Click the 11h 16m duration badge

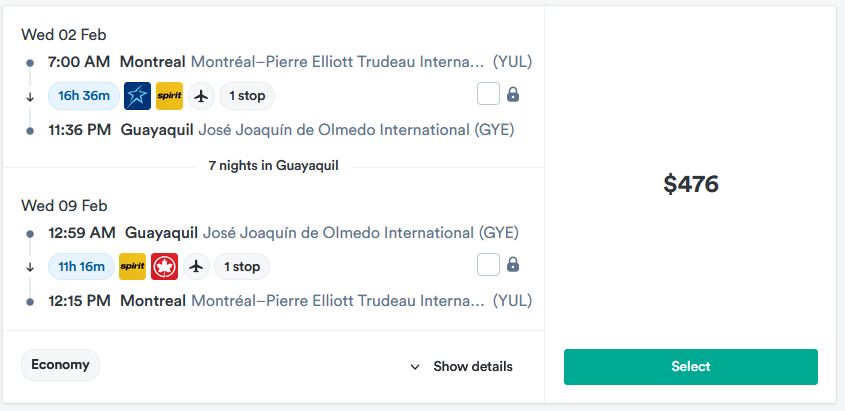click(81, 267)
